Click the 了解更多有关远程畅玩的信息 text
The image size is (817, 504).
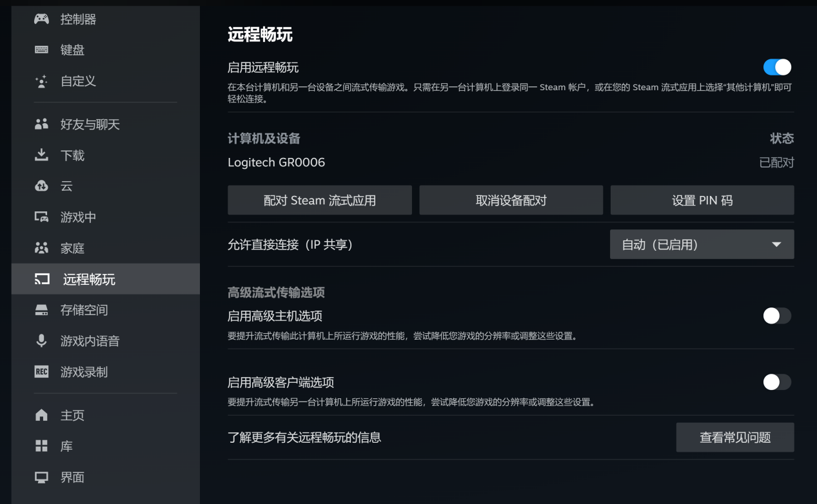[304, 438]
